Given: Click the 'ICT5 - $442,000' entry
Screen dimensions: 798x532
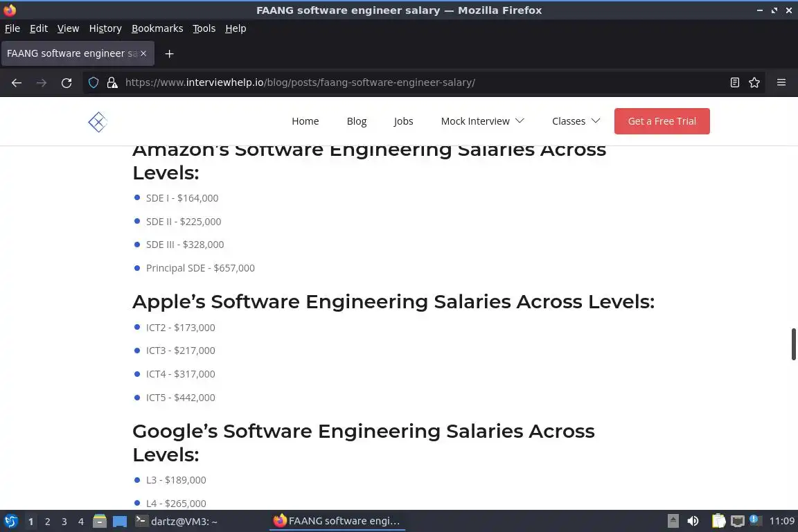Looking at the screenshot, I should [181, 397].
